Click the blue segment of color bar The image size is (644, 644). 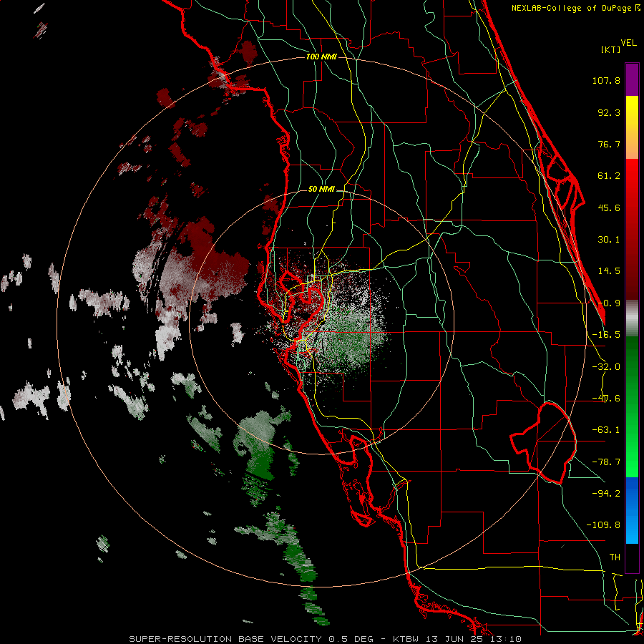pyautogui.click(x=632, y=510)
